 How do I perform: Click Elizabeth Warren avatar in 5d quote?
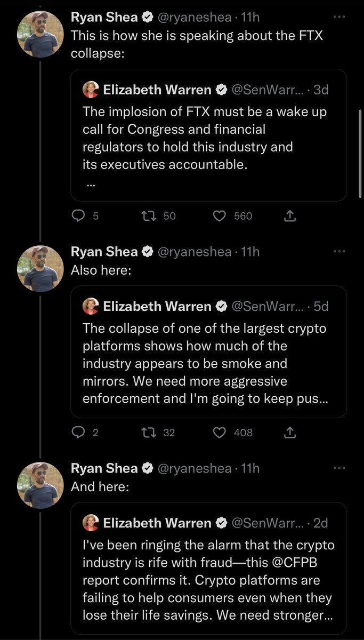[91, 306]
